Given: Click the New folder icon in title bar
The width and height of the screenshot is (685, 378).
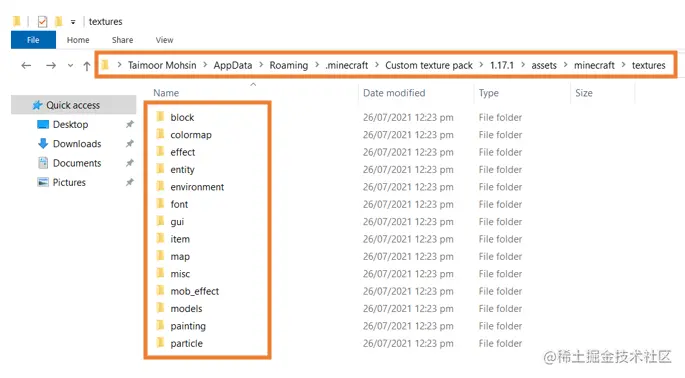Looking at the screenshot, I should 59,21.
